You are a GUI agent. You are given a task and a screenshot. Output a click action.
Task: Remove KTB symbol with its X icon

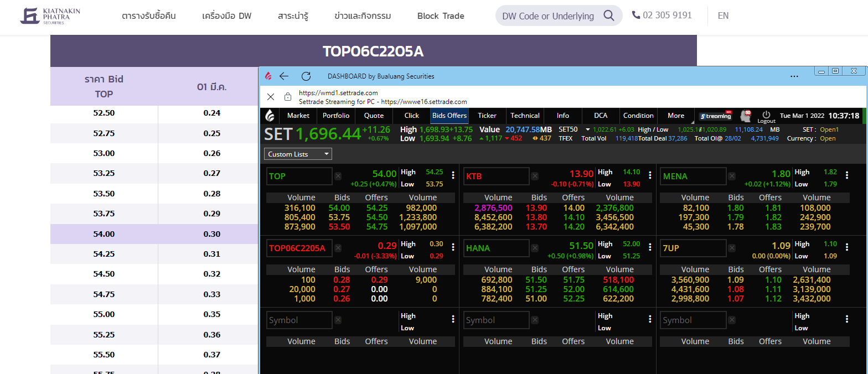click(535, 176)
